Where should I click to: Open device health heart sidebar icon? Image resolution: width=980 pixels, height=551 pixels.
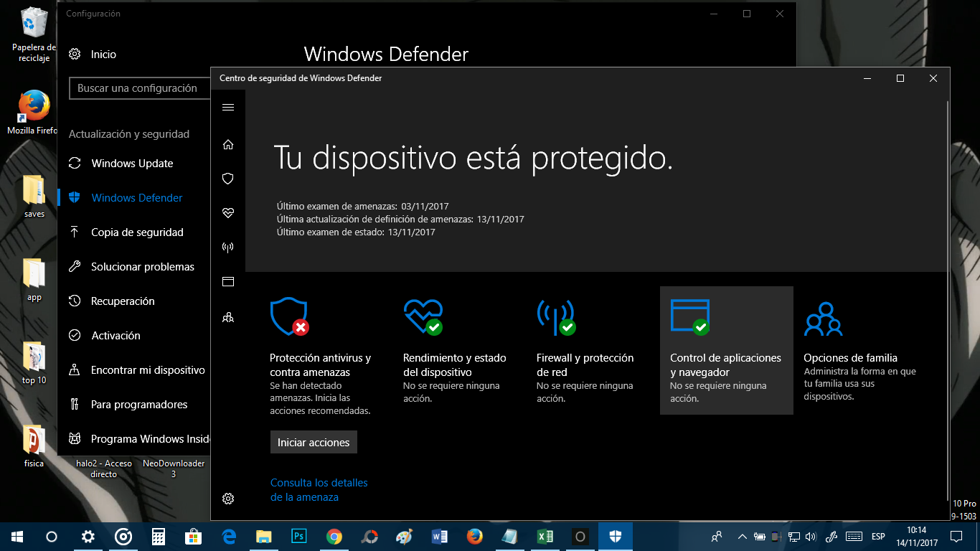click(x=228, y=213)
